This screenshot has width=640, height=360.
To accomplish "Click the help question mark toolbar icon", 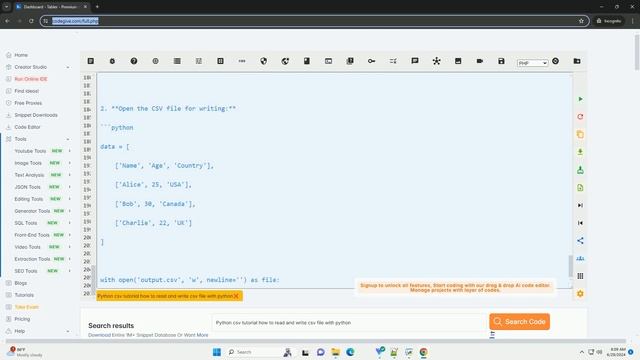I will point(134,61).
